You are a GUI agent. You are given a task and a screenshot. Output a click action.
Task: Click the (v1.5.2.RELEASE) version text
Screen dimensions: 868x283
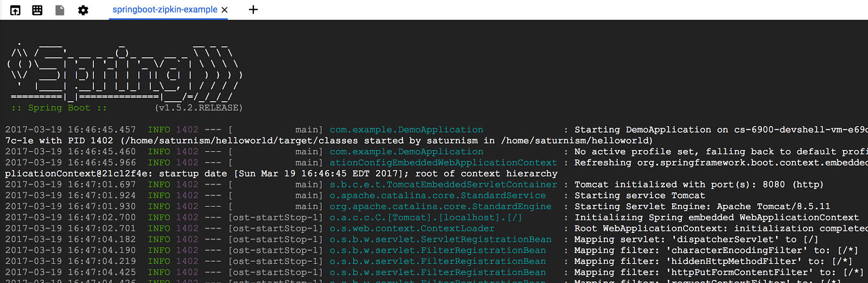[199, 108]
